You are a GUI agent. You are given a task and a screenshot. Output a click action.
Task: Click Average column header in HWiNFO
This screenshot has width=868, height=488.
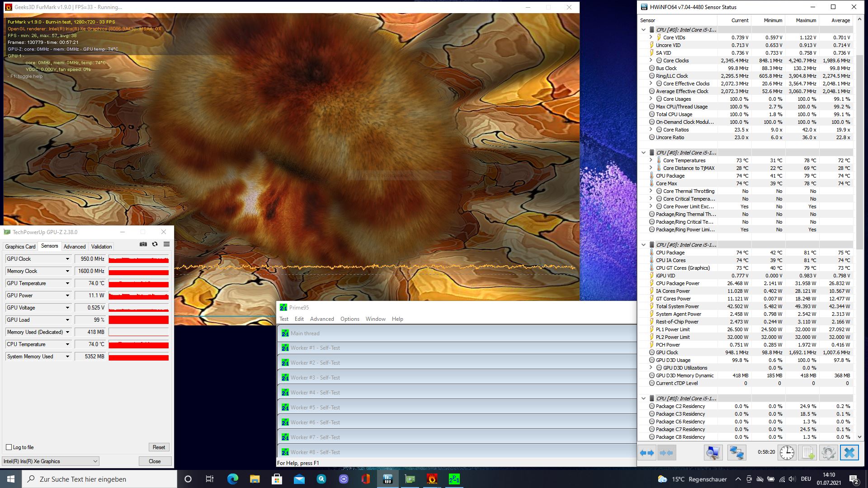[836, 20]
